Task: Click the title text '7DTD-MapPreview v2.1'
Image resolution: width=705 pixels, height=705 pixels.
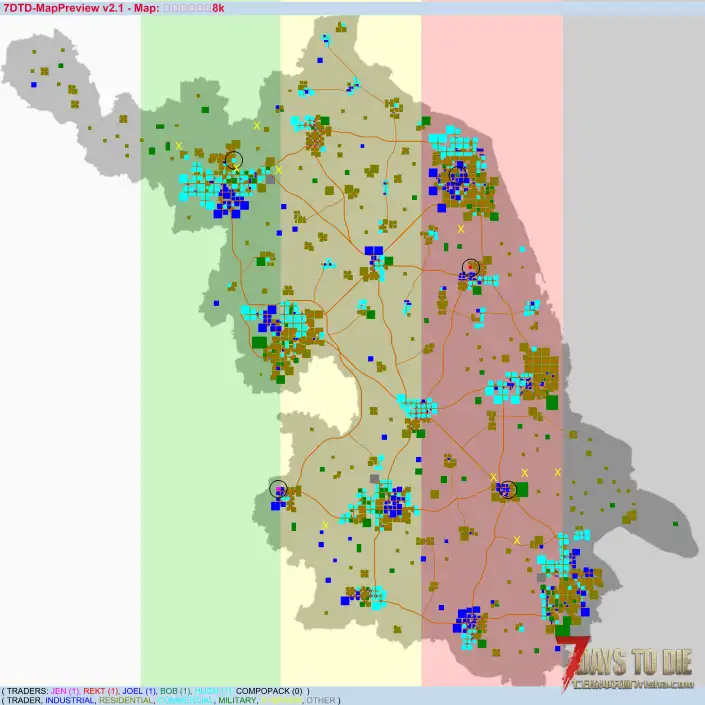Action: click(x=63, y=8)
